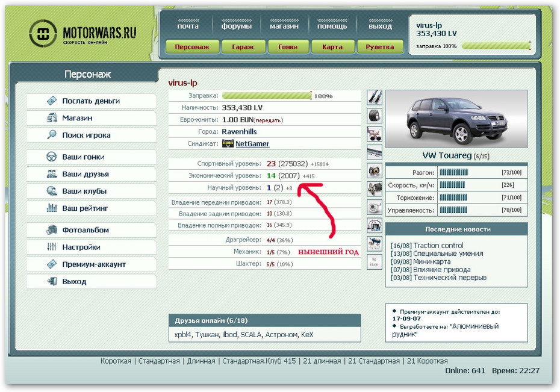Follow the NetGamer syndicate link

pos(252,143)
